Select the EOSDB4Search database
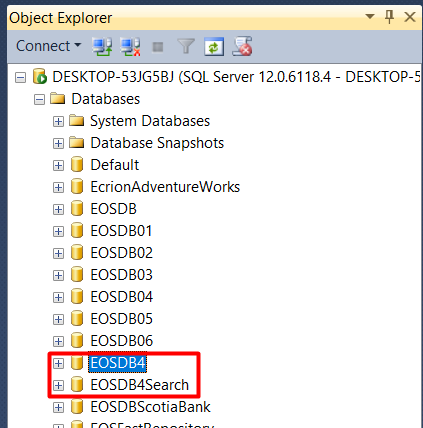 [x=139, y=385]
